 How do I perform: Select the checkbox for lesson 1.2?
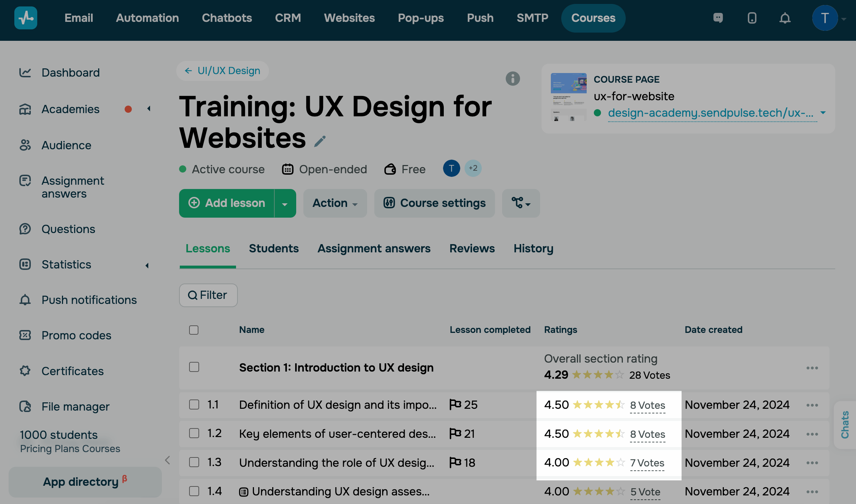[x=194, y=433]
